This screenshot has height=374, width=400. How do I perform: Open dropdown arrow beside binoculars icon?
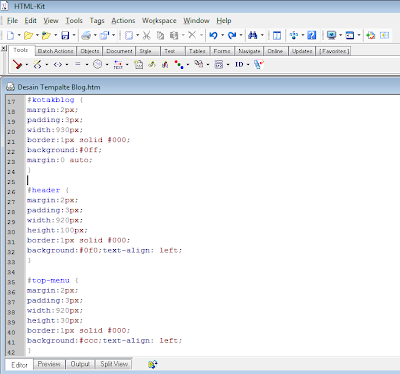262,35
